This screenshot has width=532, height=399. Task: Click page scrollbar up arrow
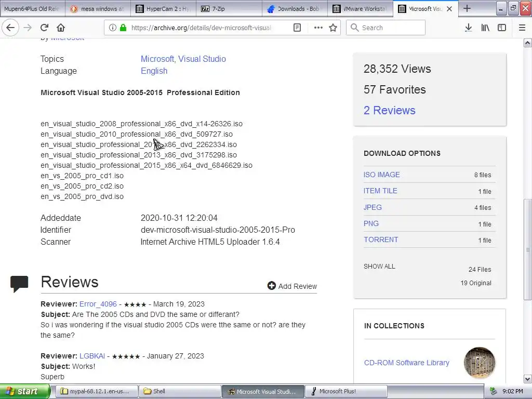coord(528,43)
